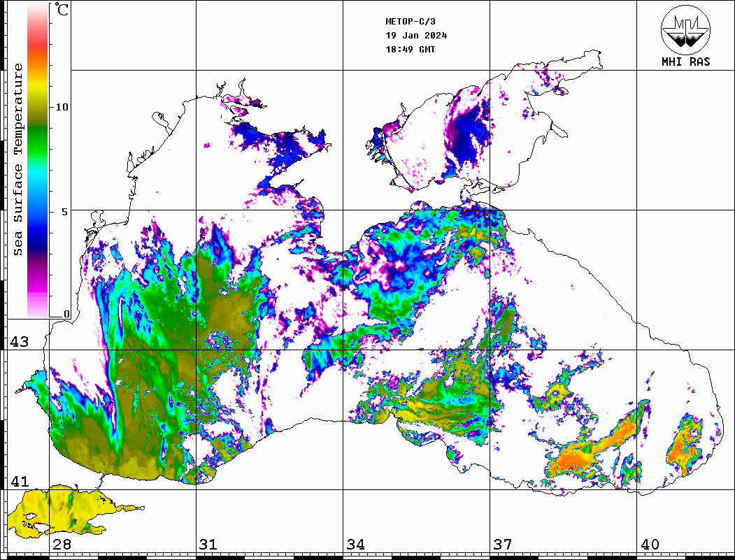
Task: Click the latitude label '43'
Action: 19,342
